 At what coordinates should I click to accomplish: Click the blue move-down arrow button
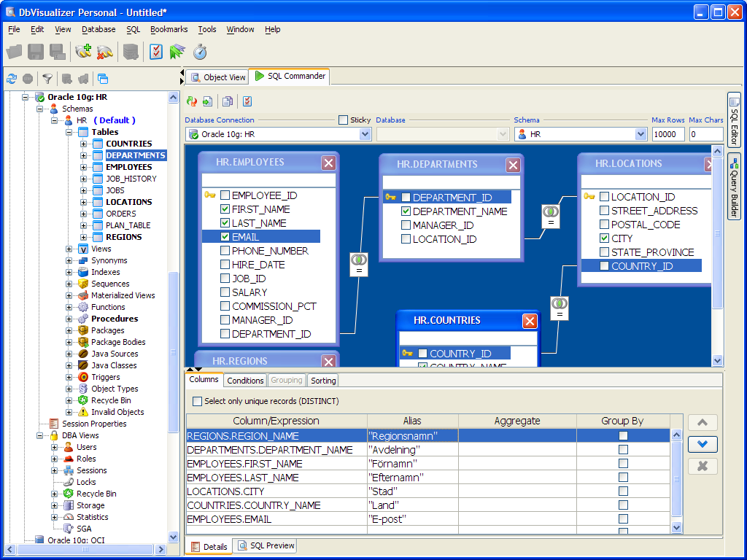pyautogui.click(x=702, y=444)
